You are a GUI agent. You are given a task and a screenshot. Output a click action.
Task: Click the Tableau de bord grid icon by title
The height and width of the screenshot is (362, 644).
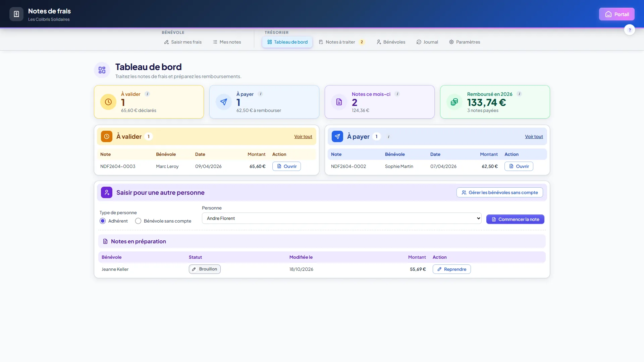102,70
